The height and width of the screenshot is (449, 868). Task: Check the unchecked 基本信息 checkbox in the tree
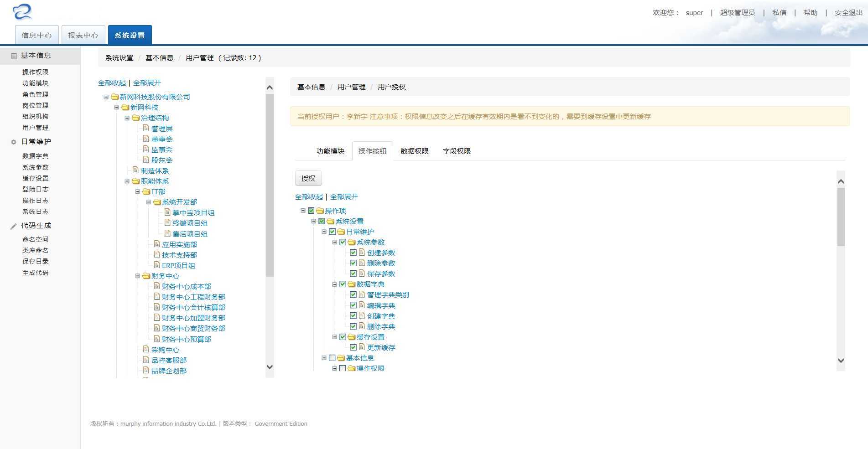(x=333, y=358)
